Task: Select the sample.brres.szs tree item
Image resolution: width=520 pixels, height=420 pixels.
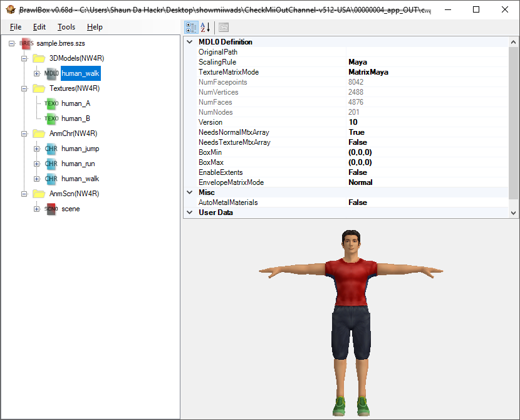Action: point(61,43)
